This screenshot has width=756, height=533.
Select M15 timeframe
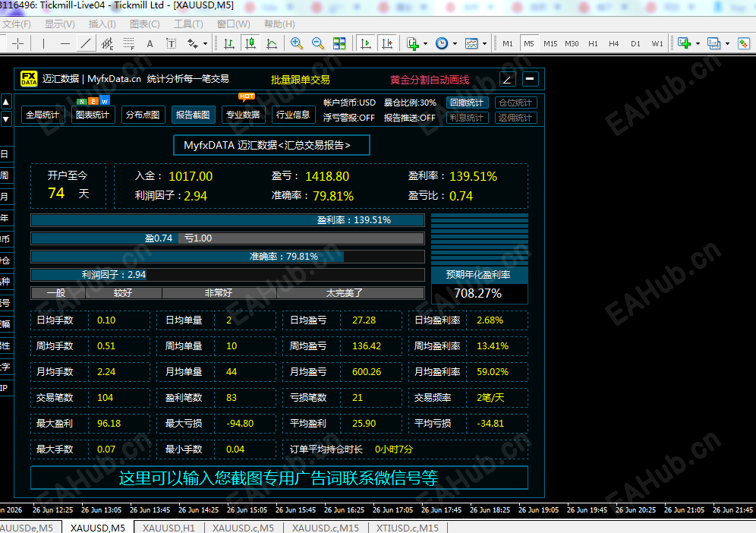[x=550, y=44]
